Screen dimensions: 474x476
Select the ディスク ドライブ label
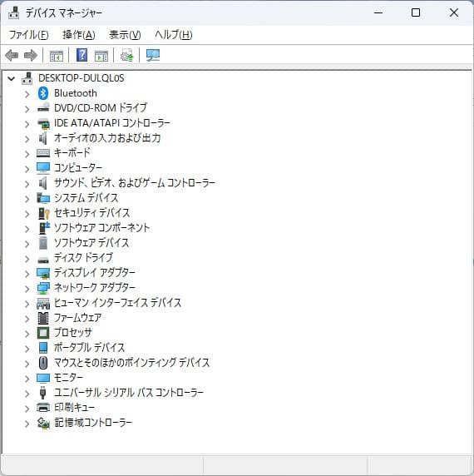[x=83, y=258]
